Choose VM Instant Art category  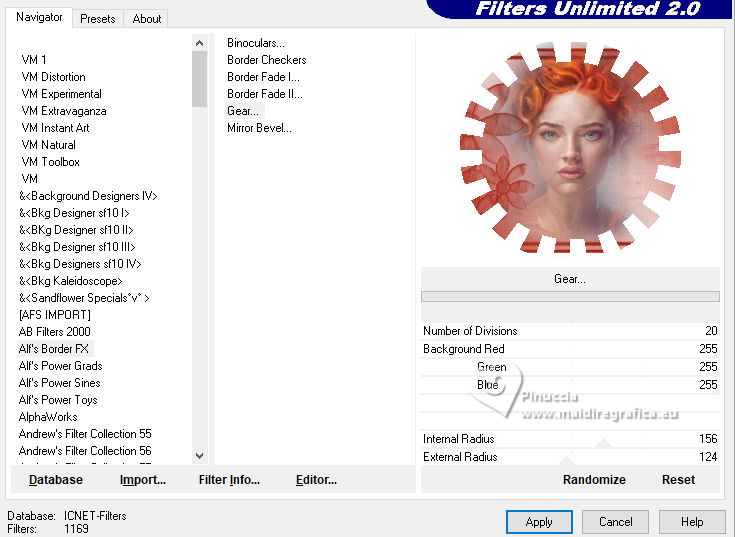click(x=55, y=128)
